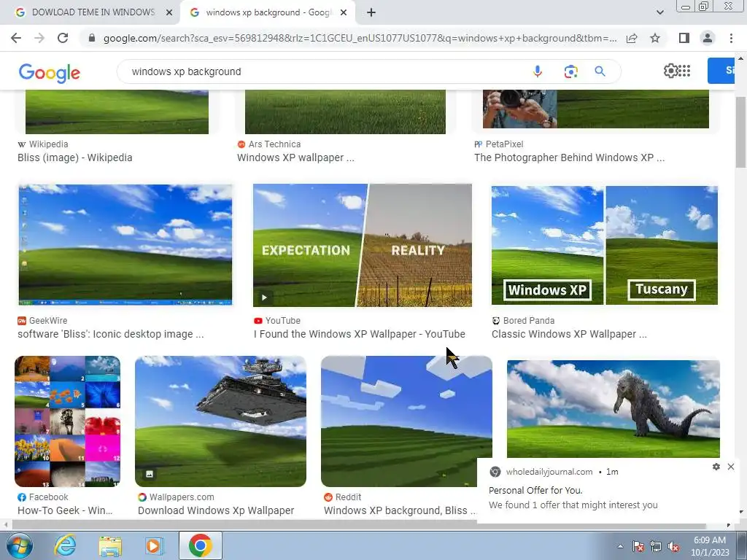Open the taskbar clock showing 6:09 AM
Viewport: 747px width, 560px height.
[x=710, y=546]
